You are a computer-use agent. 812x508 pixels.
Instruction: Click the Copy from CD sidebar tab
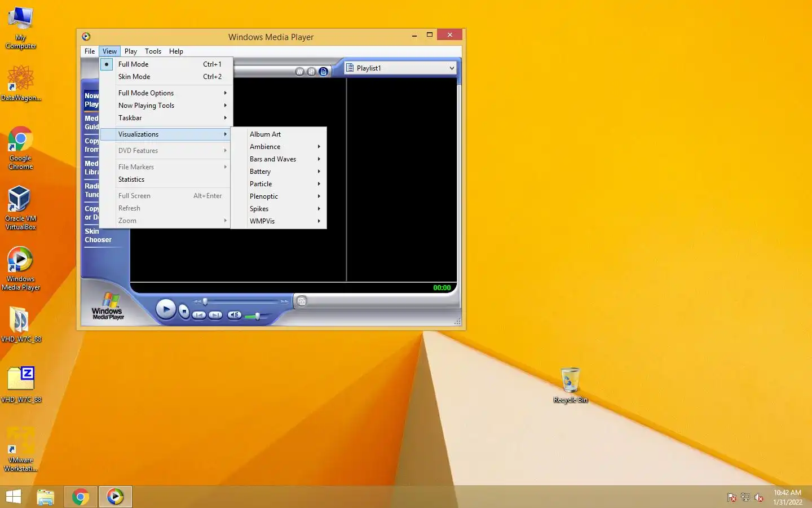[x=91, y=145]
